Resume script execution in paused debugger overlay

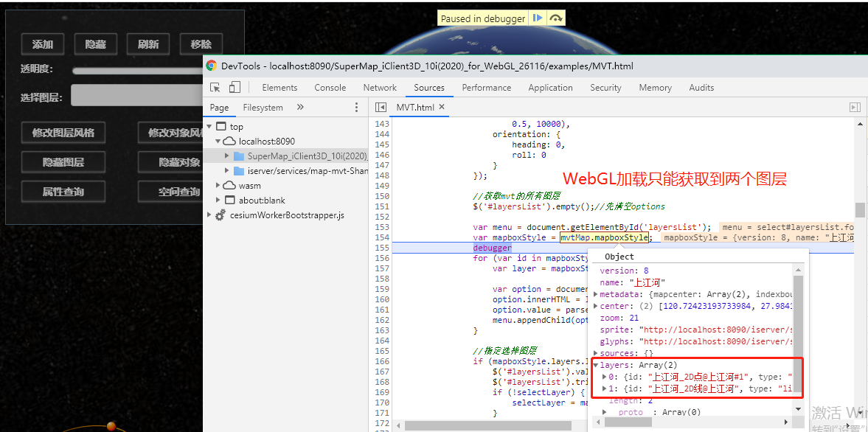pyautogui.click(x=537, y=18)
